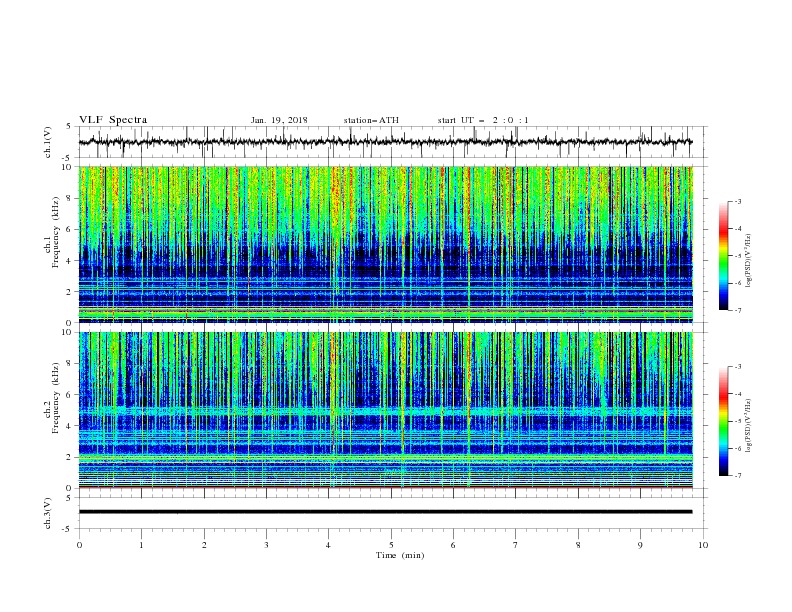Click the "-7" tick on ch.2 colorbar
Viewport: 792px width, 612px height.
738,475
